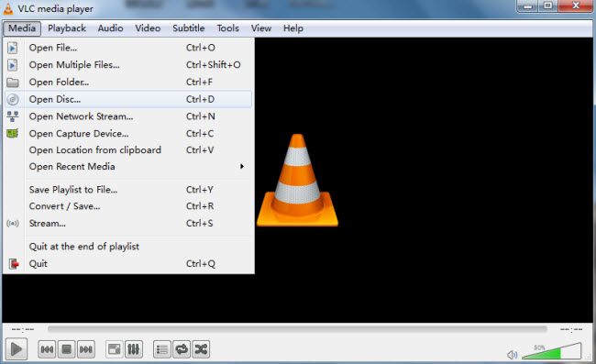Click the Quit icon in the Media menu
The height and width of the screenshot is (364, 596).
(14, 264)
